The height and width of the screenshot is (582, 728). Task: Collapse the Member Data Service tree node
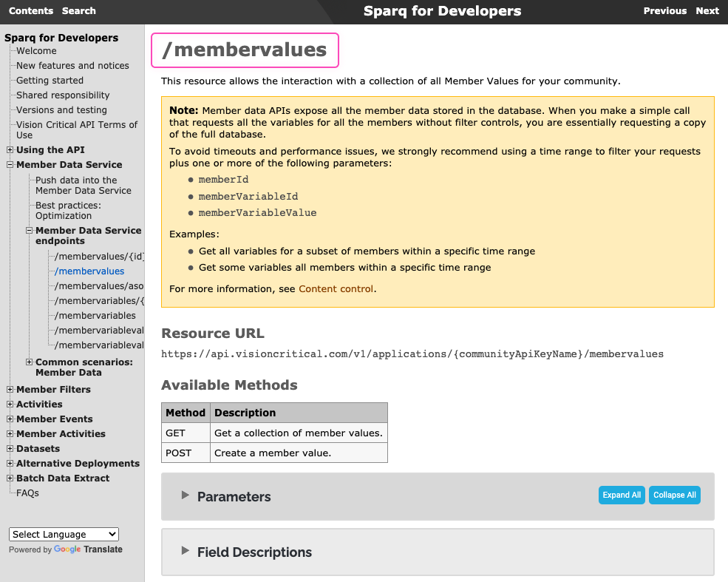pyautogui.click(x=10, y=165)
